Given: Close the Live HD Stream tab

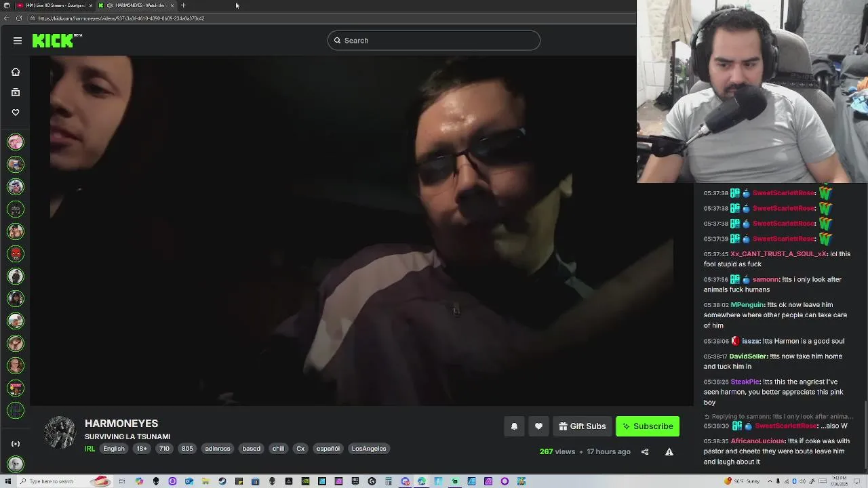Looking at the screenshot, I should pyautogui.click(x=91, y=5).
